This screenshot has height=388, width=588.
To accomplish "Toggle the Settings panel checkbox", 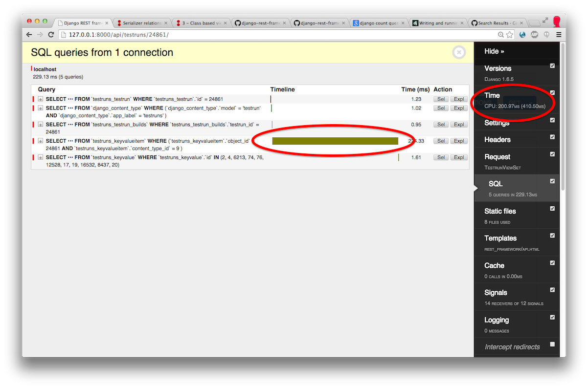I will pyautogui.click(x=552, y=120).
